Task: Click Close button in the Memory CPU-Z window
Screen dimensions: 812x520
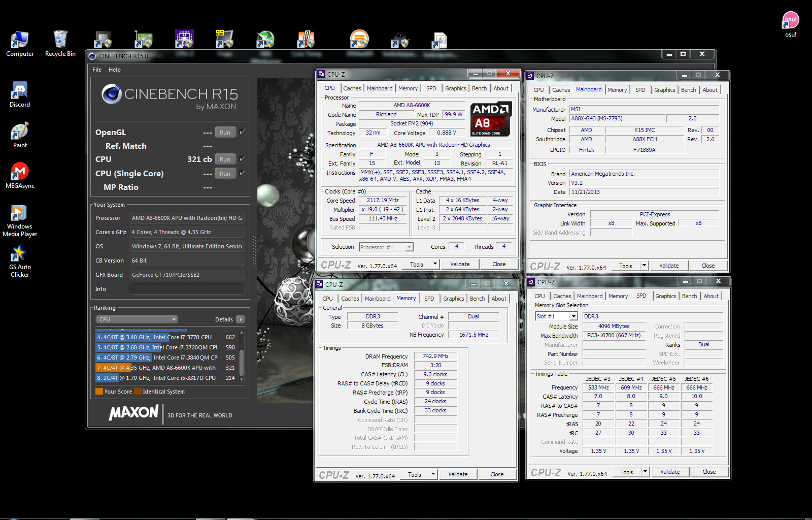Action: (x=497, y=474)
